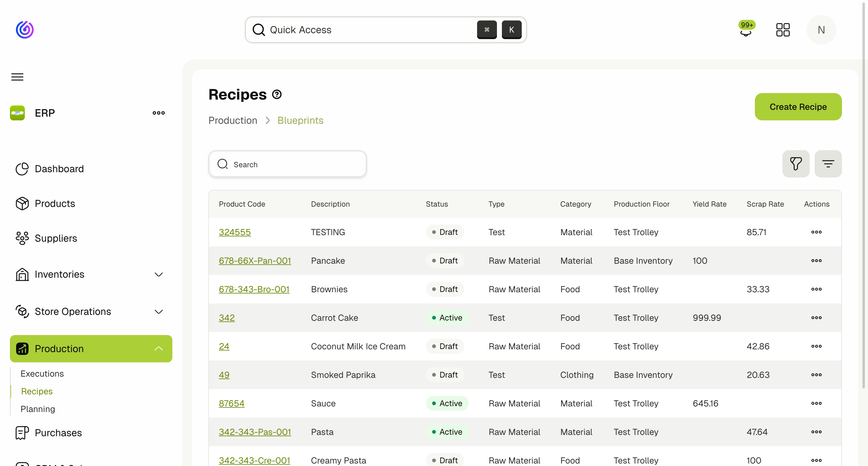Toggle the hamburger sidebar menu

(x=17, y=77)
